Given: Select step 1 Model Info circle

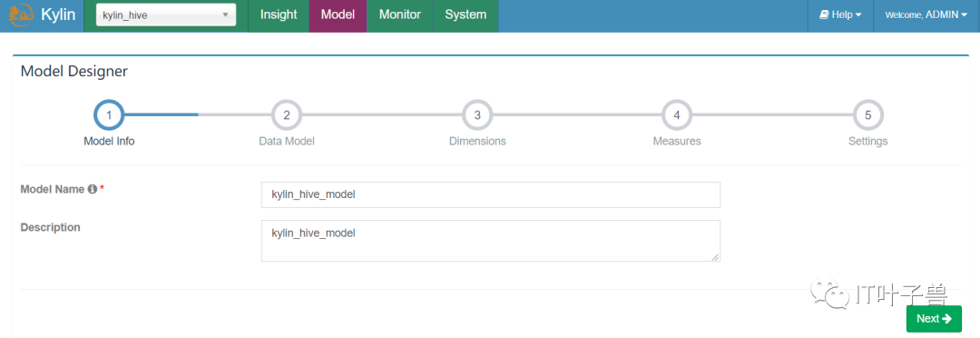Looking at the screenshot, I should coord(109,115).
